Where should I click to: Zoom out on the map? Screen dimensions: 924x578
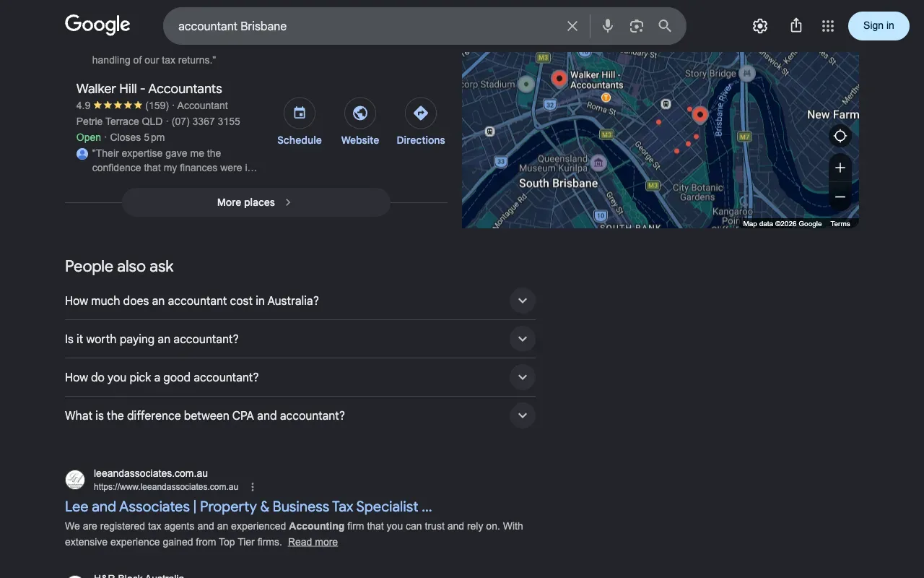(x=840, y=197)
